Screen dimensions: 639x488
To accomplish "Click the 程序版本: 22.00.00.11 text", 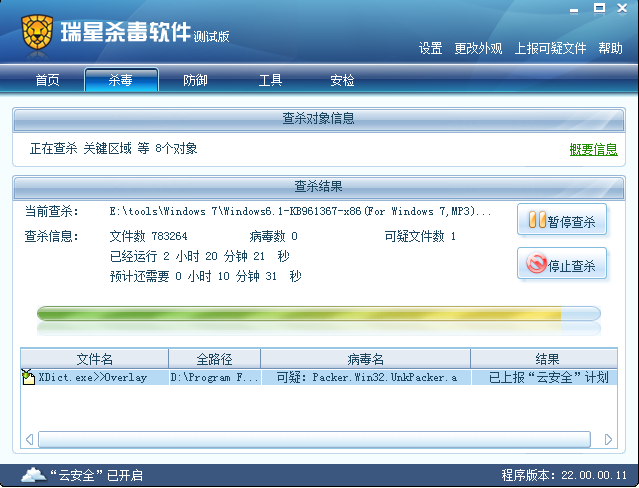I will [564, 475].
